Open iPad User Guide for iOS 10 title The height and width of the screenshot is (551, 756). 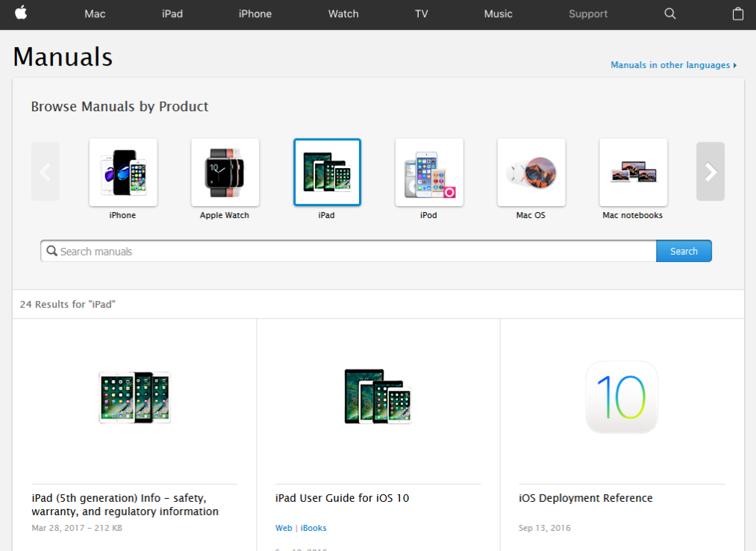[x=342, y=498]
